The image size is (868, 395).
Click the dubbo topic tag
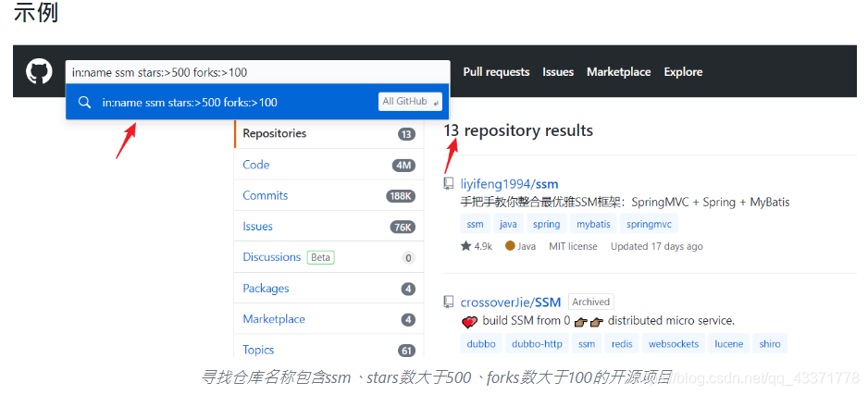480,343
